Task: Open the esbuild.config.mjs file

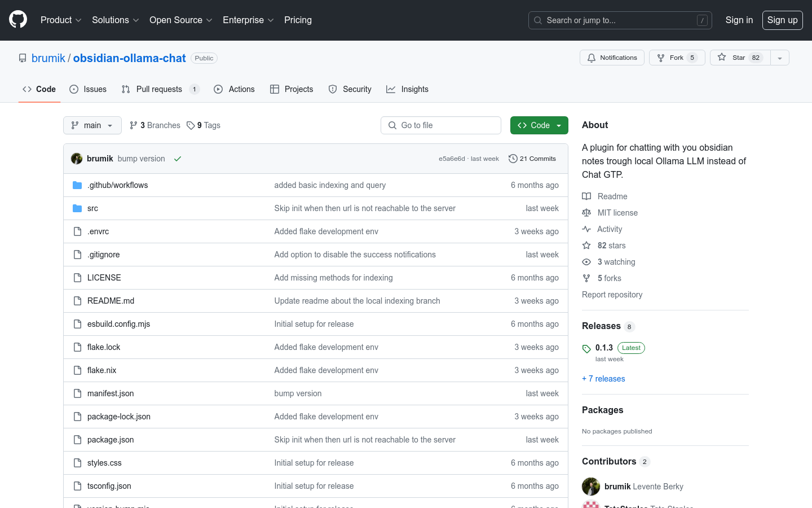Action: pos(118,324)
